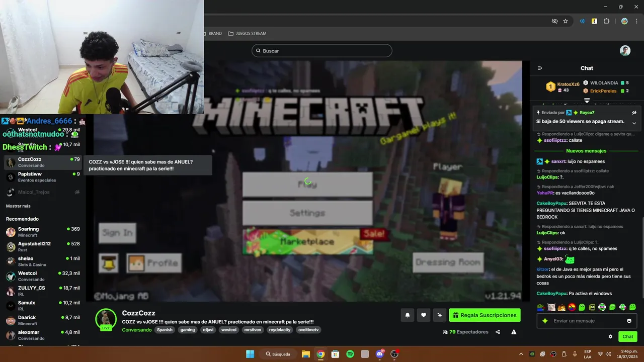Viewport: 644px width, 362px height.
Task: Open Spotify from the taskbar
Action: [350, 354]
